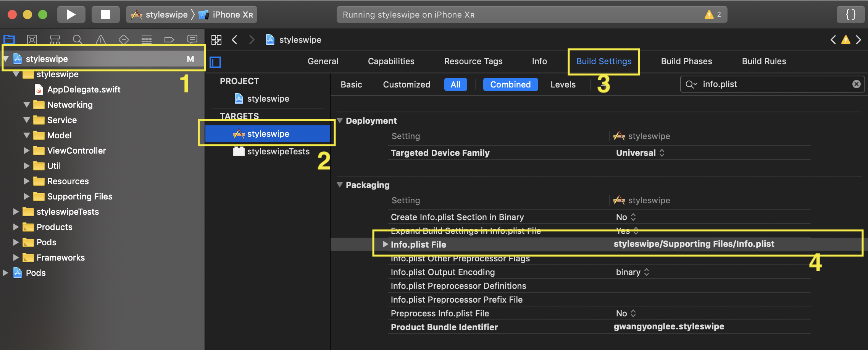Switch to the Build Phases tab
The width and height of the screenshot is (868, 350).
686,61
